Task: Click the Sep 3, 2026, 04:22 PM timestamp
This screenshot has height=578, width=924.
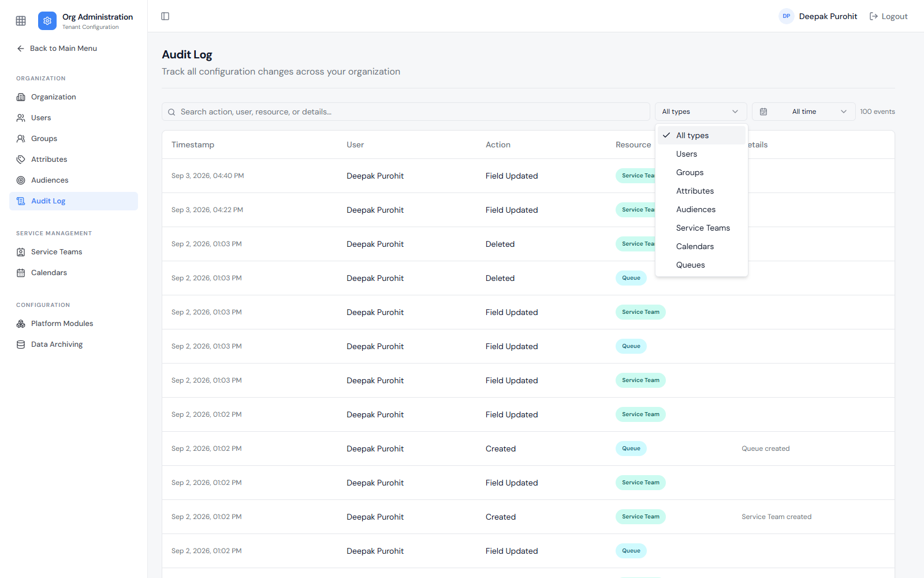Action: pos(207,210)
